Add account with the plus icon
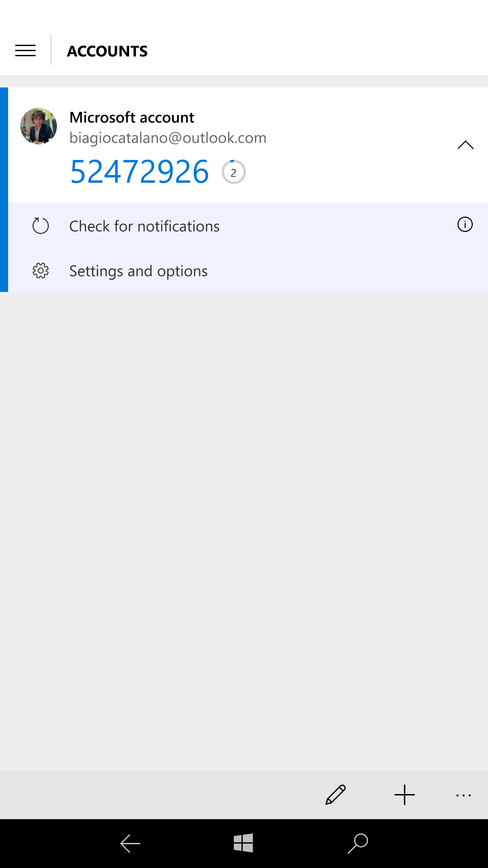488x868 pixels. pyautogui.click(x=405, y=794)
